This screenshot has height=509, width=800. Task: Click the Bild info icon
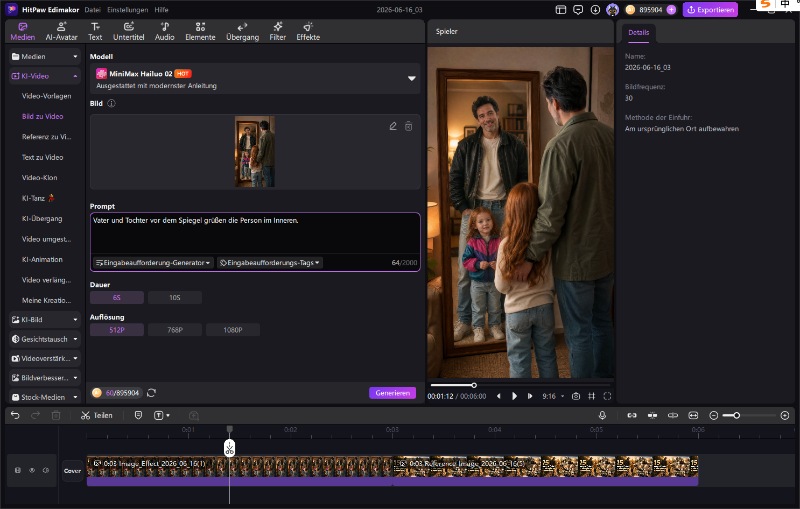(x=111, y=104)
